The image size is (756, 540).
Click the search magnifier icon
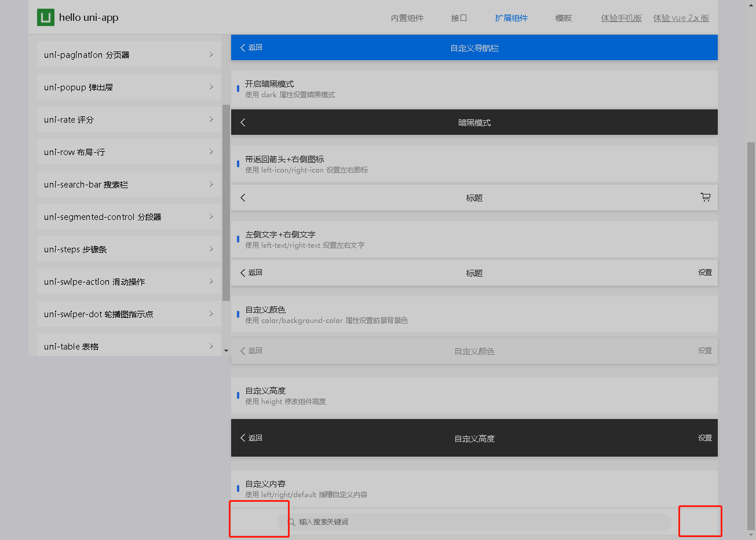(291, 522)
